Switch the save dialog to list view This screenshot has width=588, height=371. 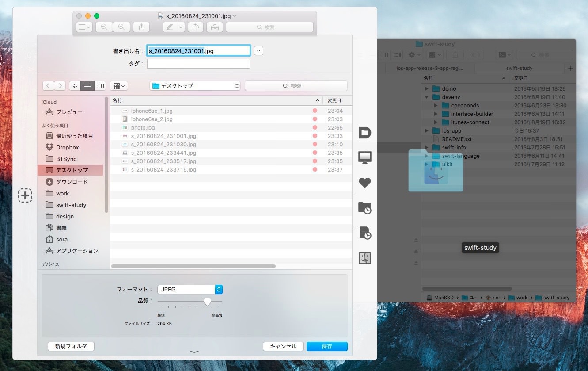click(x=87, y=86)
